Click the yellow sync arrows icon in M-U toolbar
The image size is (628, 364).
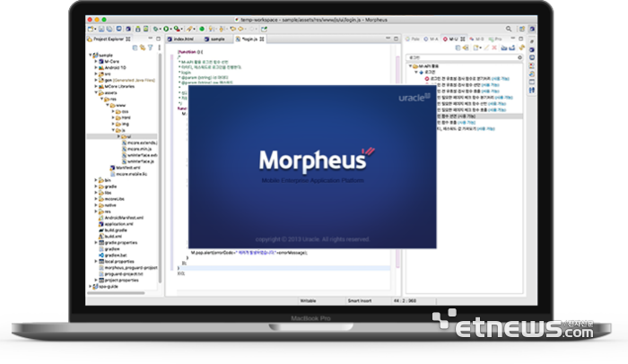[x=521, y=48]
